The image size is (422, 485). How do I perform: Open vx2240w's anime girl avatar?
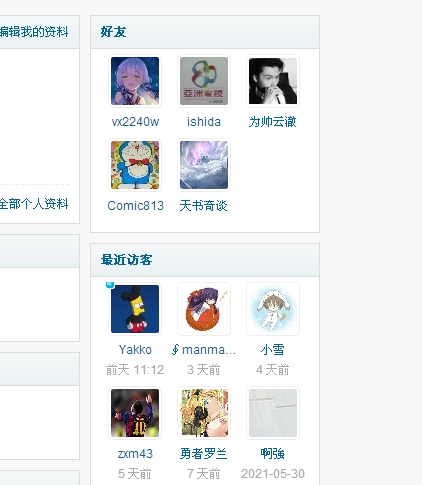[135, 81]
